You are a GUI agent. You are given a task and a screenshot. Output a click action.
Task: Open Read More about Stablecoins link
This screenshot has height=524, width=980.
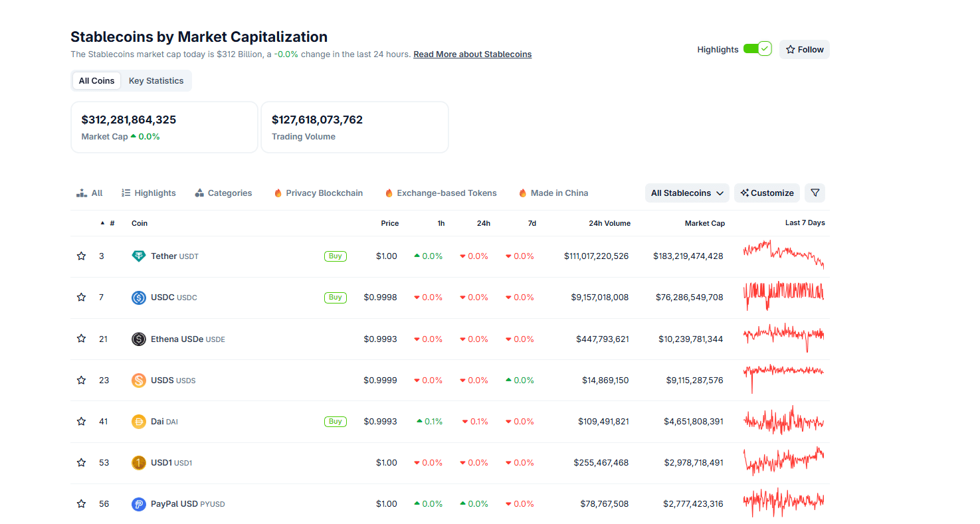[x=472, y=54]
